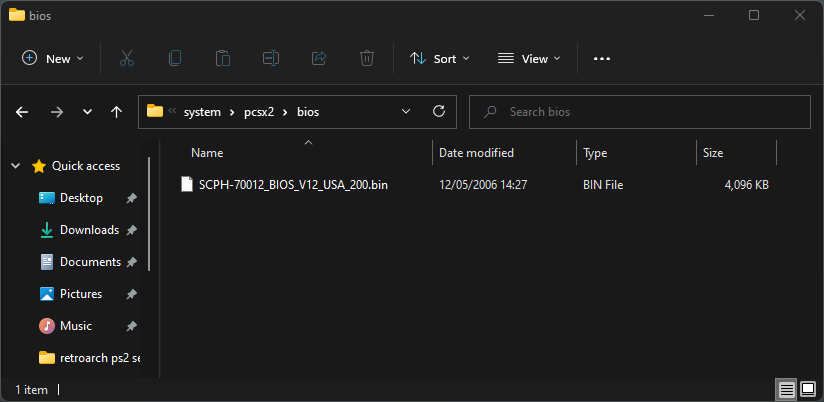
Task: Click the 4,096 KB size cell
Action: 746,184
